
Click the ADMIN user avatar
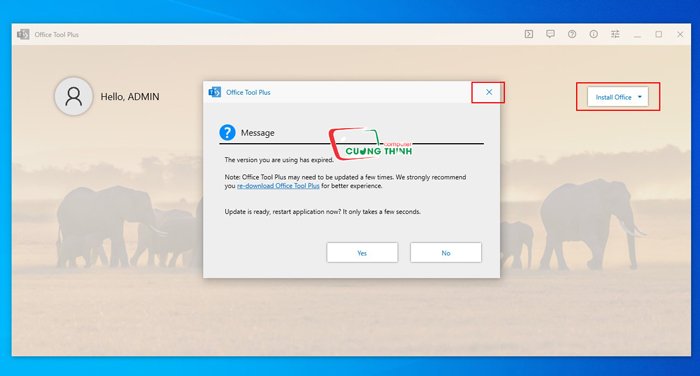74,96
